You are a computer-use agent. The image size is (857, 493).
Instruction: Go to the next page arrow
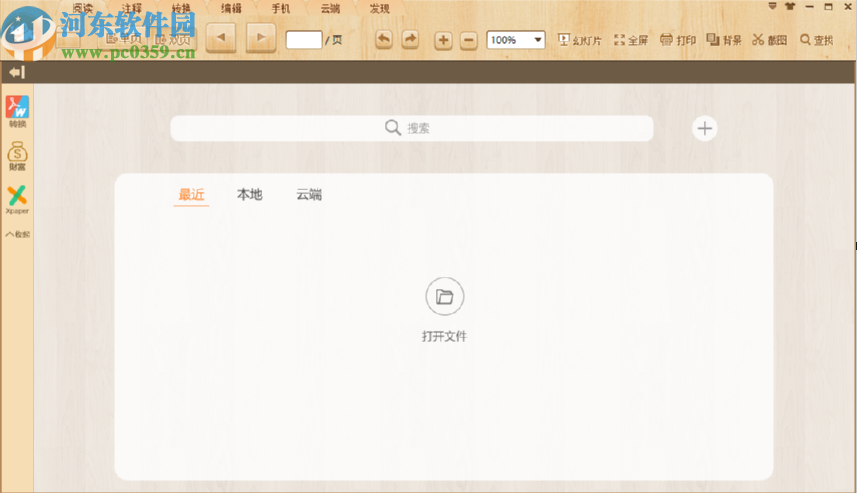pyautogui.click(x=260, y=39)
